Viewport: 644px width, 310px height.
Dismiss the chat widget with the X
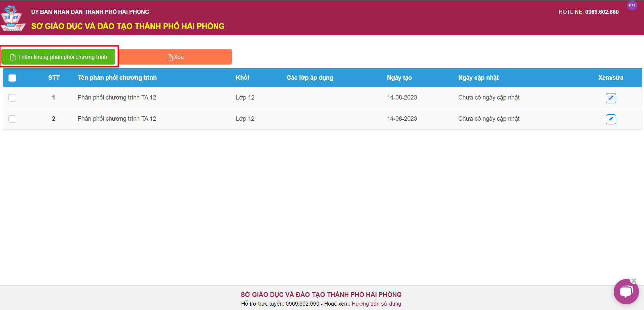[x=634, y=280]
